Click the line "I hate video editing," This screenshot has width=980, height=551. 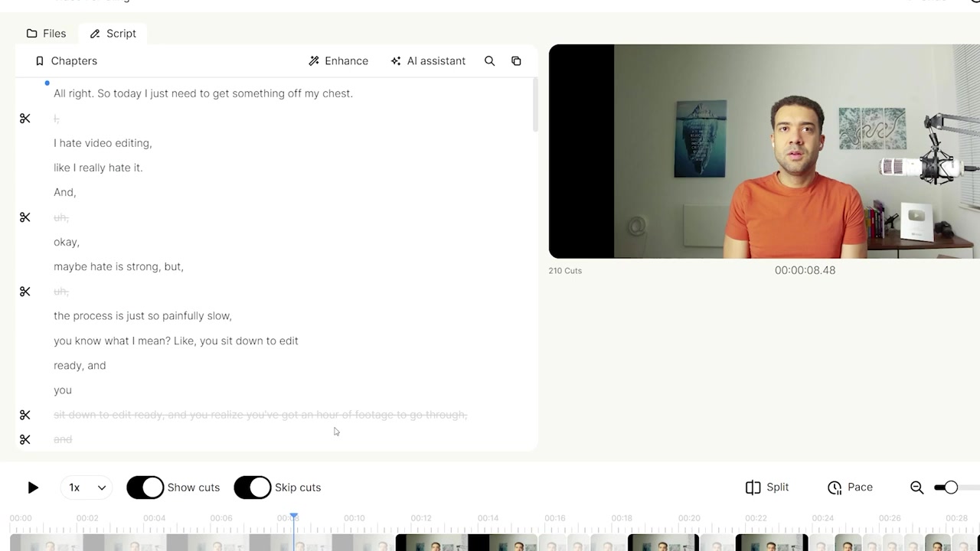(x=103, y=143)
